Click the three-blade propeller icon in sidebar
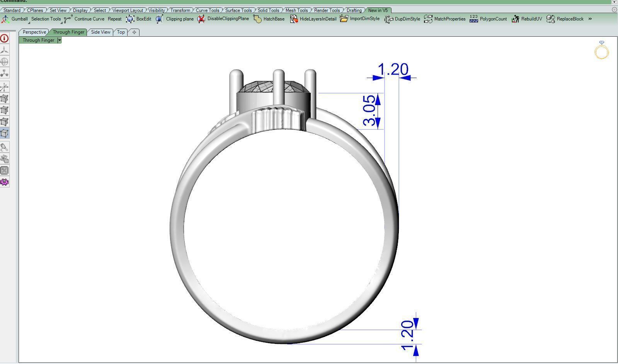This screenshot has width=618, height=364. (x=5, y=50)
